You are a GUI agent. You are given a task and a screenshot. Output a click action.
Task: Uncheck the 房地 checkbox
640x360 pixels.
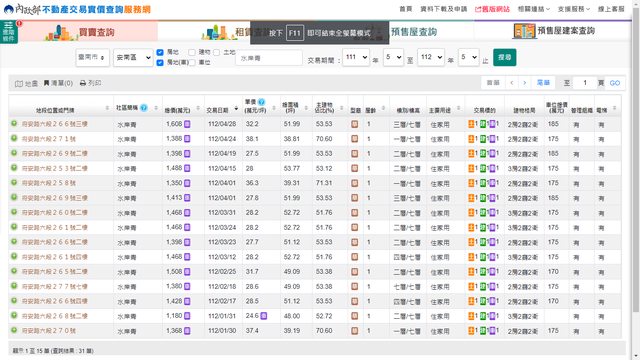click(x=160, y=52)
